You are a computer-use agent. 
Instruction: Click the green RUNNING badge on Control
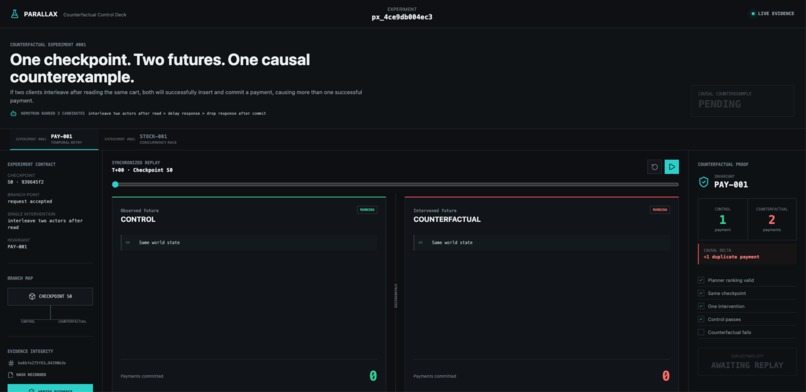coord(367,210)
